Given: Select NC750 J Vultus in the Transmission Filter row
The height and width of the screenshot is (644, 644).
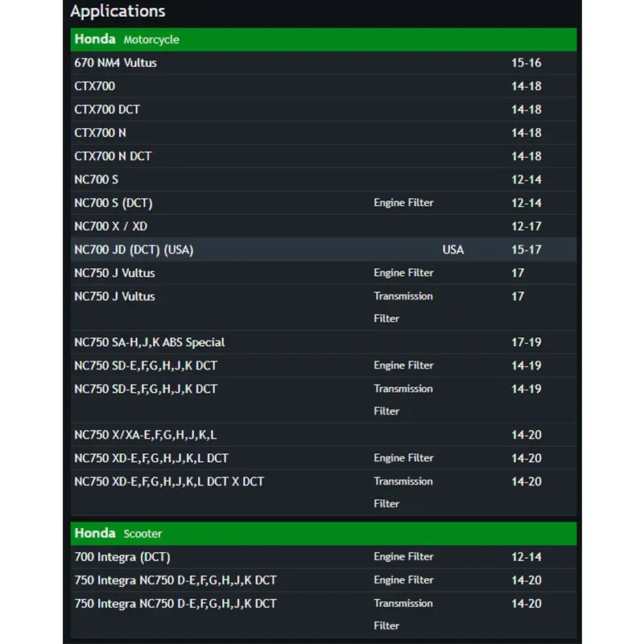Looking at the screenshot, I should point(114,297).
